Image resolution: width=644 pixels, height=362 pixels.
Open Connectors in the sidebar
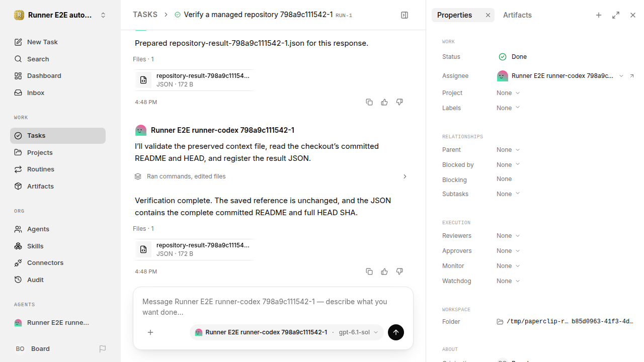click(x=58, y=263)
